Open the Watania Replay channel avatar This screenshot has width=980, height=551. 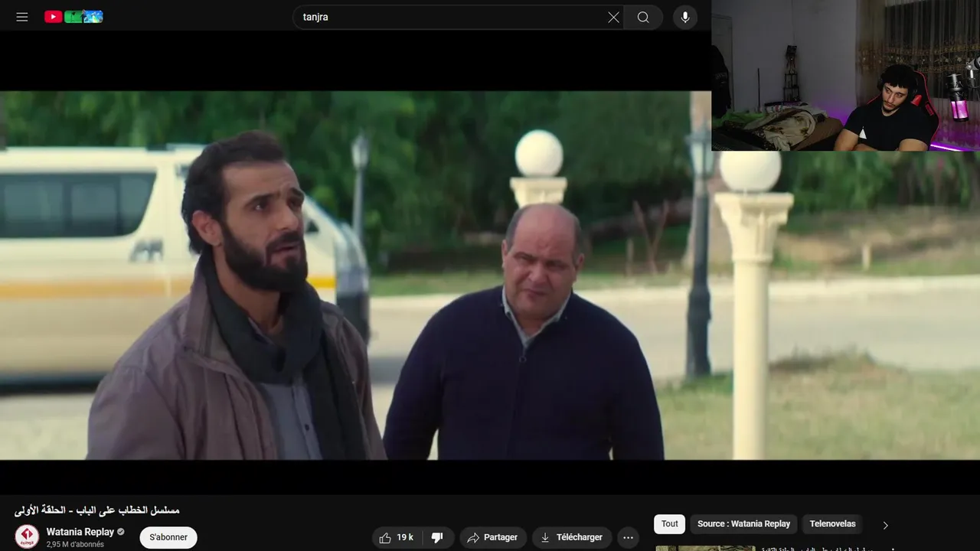[27, 536]
